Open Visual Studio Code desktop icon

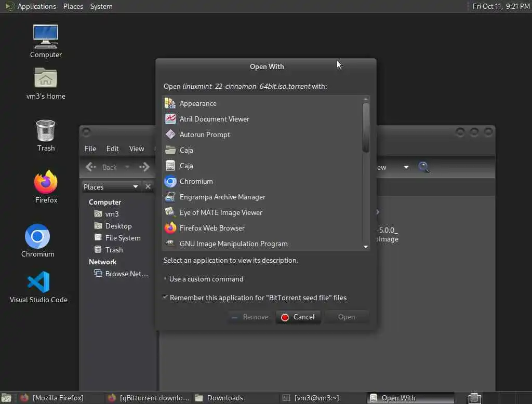[38, 287]
